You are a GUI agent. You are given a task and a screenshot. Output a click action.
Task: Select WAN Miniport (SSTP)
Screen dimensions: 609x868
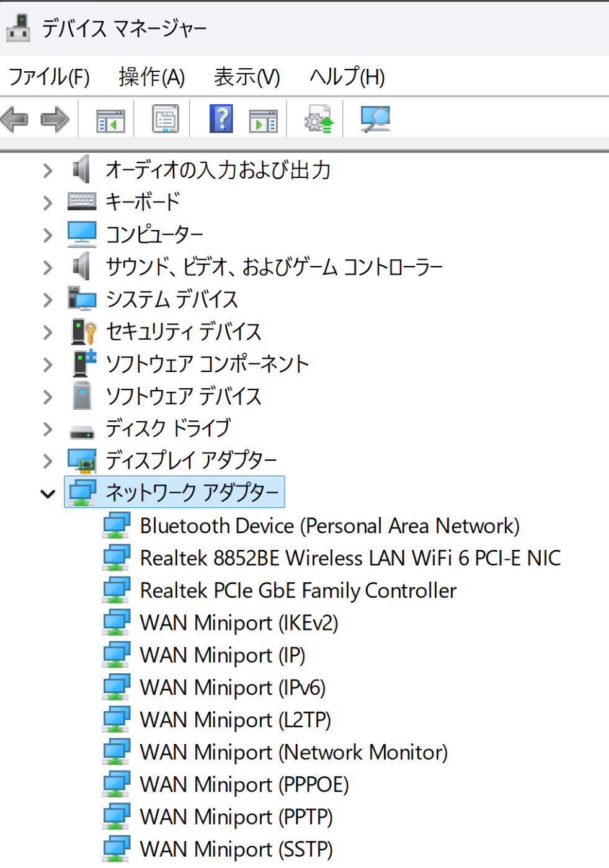[x=236, y=849]
